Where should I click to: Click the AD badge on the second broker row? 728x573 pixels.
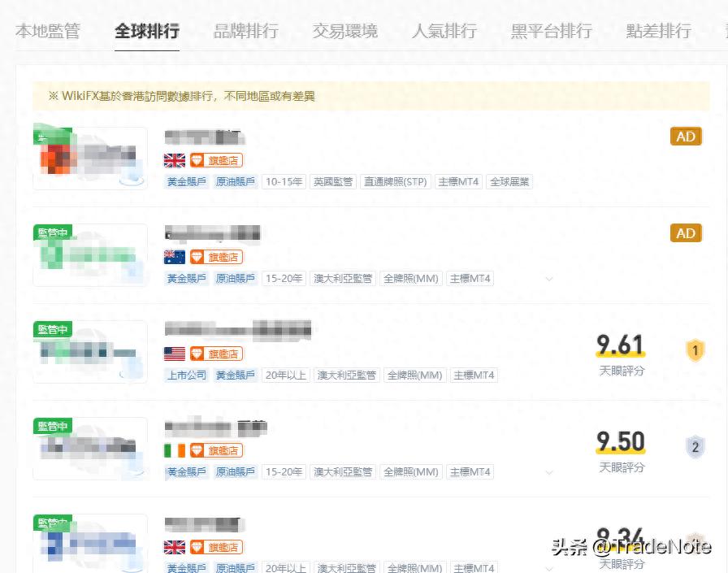point(685,232)
